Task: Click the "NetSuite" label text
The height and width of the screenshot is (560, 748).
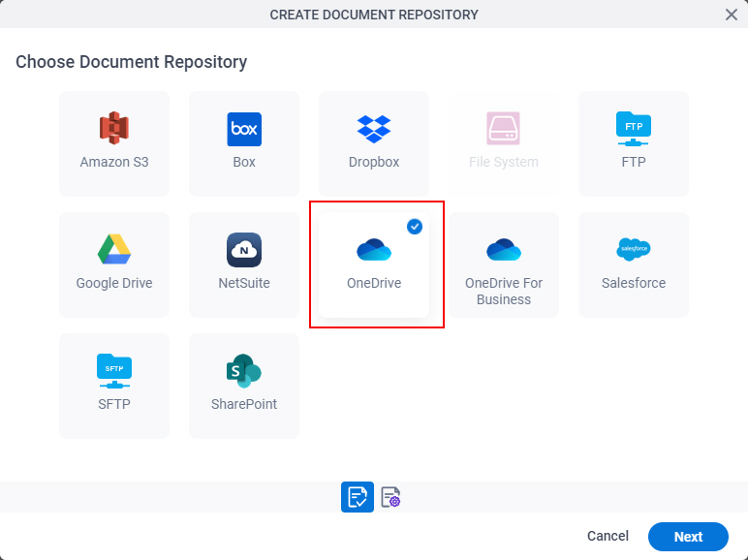Action: 244,283
